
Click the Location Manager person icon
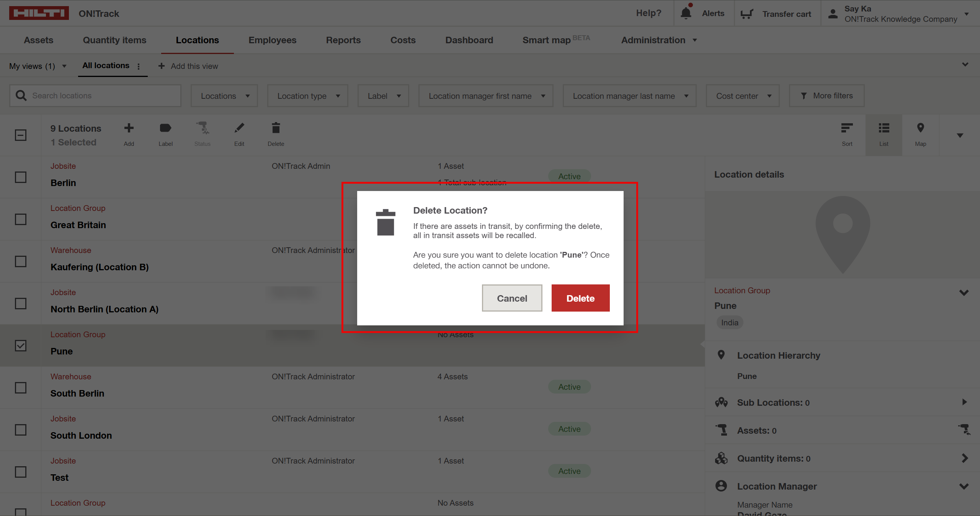tap(721, 486)
